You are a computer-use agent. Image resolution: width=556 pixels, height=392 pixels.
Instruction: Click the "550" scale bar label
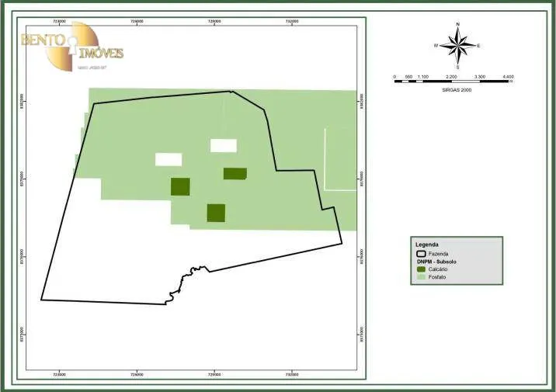tap(408, 77)
